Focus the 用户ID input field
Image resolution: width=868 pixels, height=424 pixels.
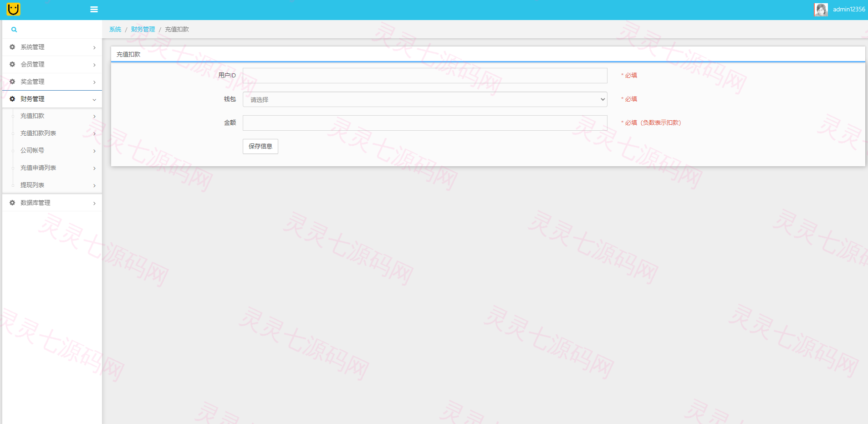[425, 76]
